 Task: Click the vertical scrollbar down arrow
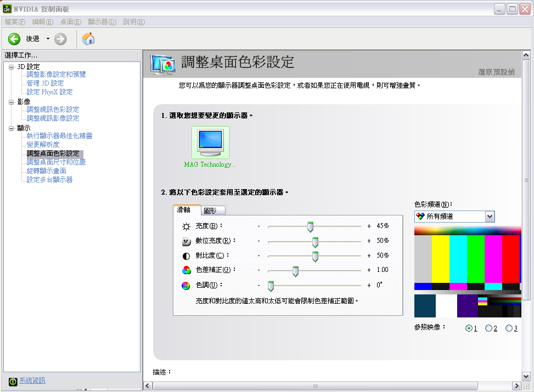[526, 377]
